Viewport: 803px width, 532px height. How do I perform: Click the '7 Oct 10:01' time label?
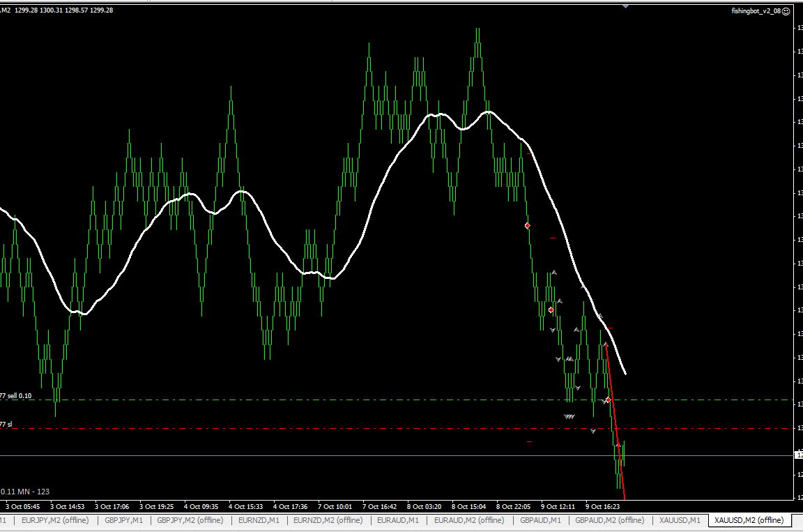[x=335, y=506]
